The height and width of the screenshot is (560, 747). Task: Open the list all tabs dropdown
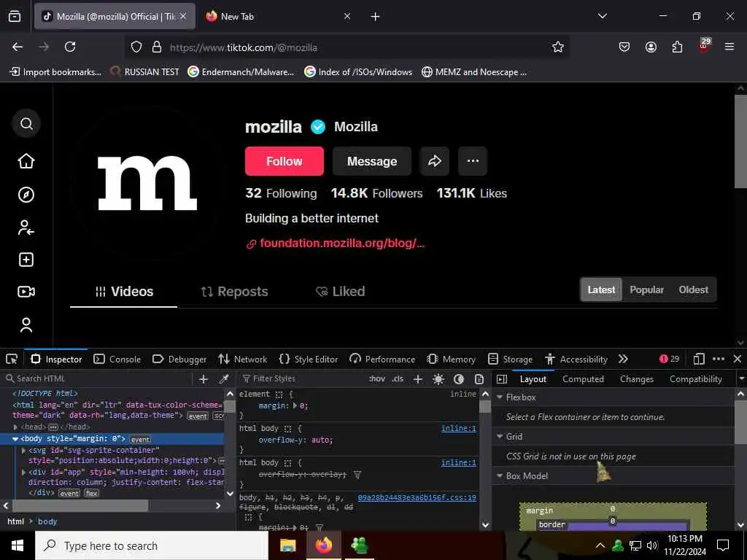click(x=603, y=16)
